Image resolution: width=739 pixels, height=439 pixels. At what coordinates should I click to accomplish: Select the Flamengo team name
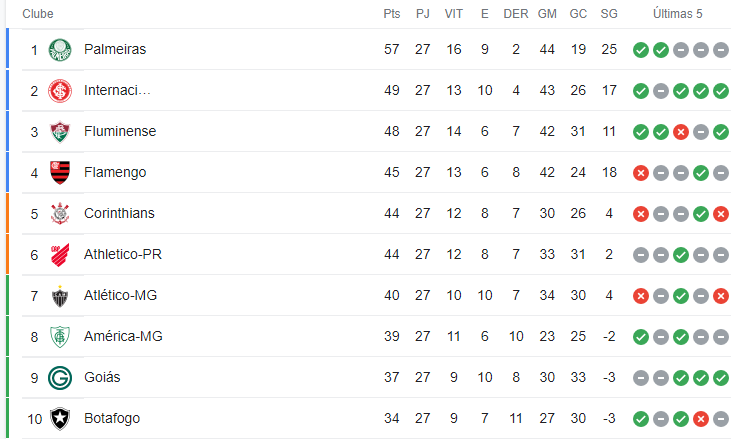(115, 173)
